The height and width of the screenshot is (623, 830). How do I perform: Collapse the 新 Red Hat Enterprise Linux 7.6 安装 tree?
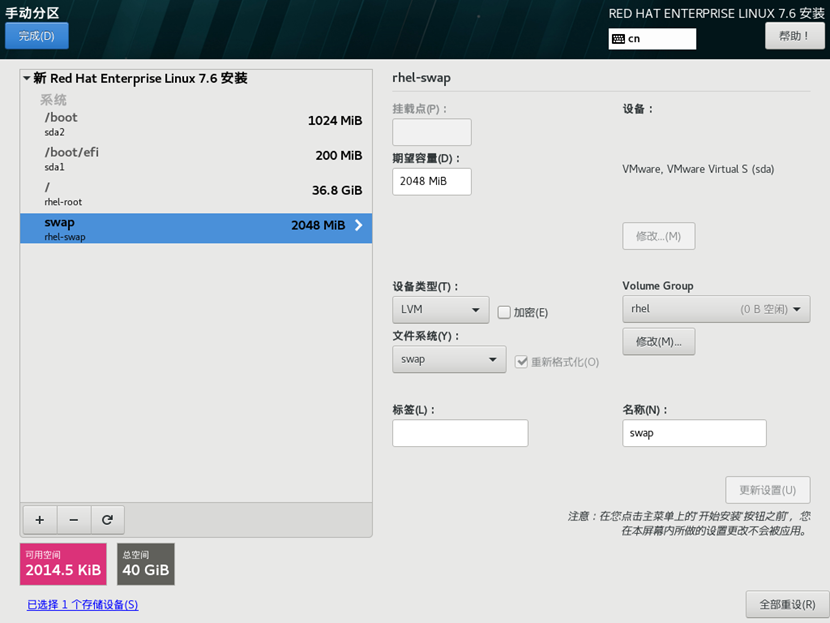(26, 78)
